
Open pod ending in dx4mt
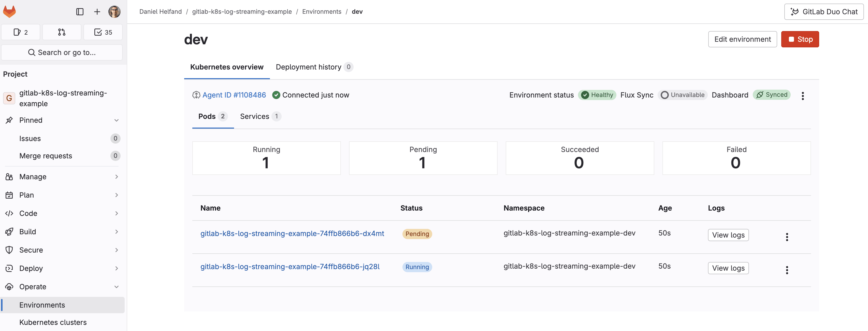[x=292, y=233]
